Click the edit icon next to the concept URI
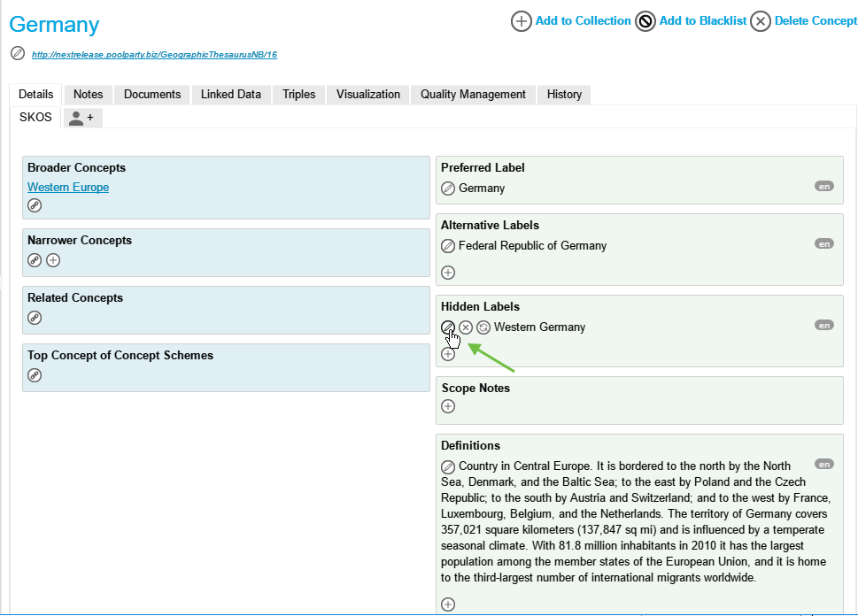The image size is (858, 616). point(18,53)
